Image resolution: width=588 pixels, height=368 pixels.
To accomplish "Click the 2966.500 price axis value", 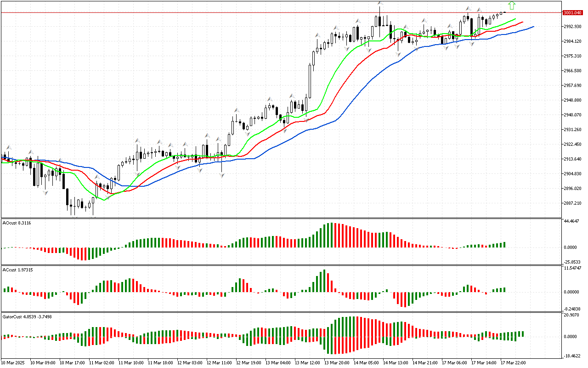I will click(572, 71).
